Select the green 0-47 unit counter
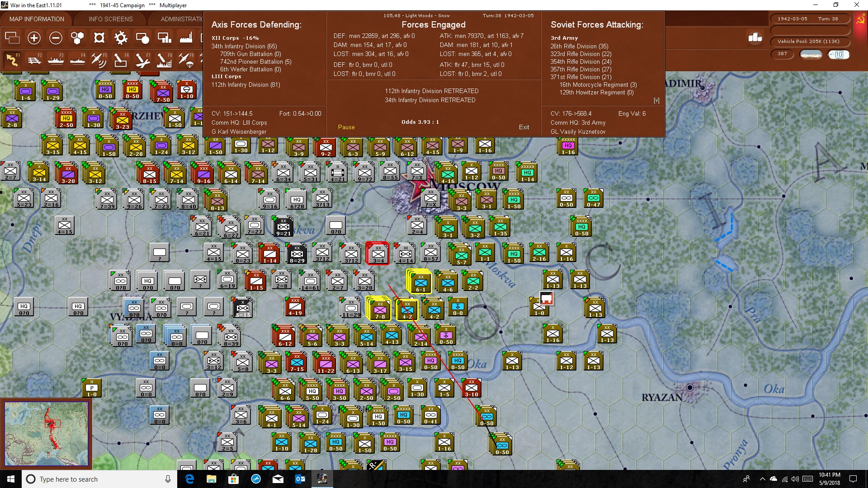This screenshot has height=488, width=868. pyautogui.click(x=594, y=197)
